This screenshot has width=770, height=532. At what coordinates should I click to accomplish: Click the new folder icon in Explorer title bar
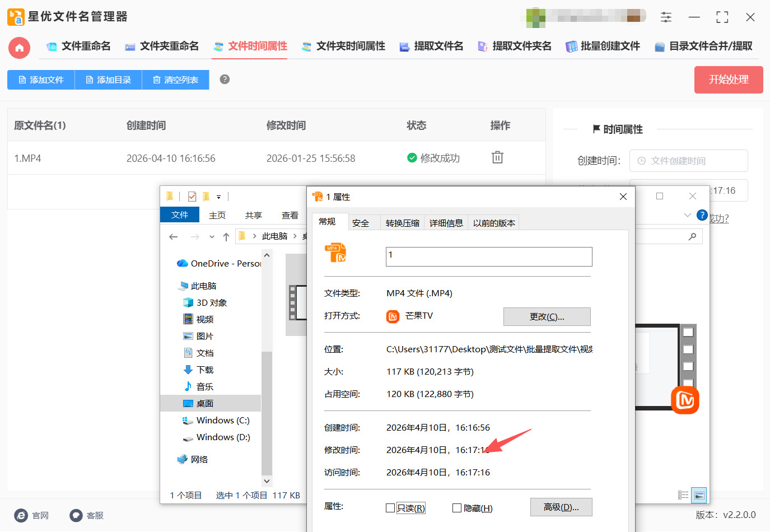coord(206,197)
